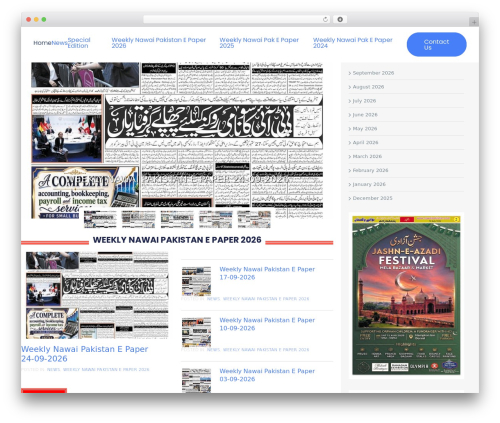Select the fifth slider thumbnail under main image
This screenshot has height=423, width=500.
tap(254, 219)
